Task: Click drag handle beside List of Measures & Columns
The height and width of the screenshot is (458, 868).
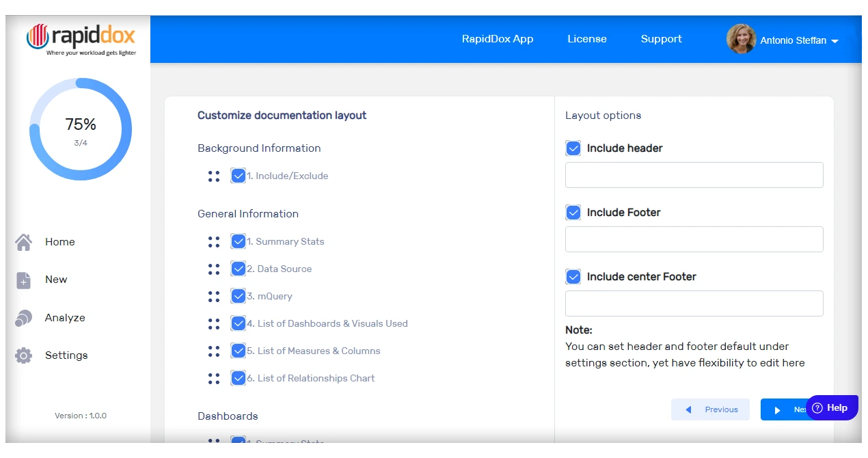Action: coord(214,351)
